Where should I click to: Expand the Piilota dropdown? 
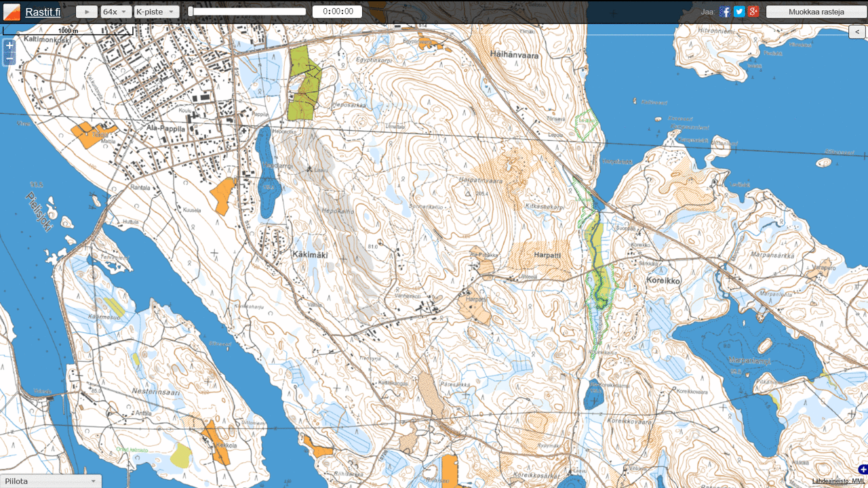[x=51, y=481]
